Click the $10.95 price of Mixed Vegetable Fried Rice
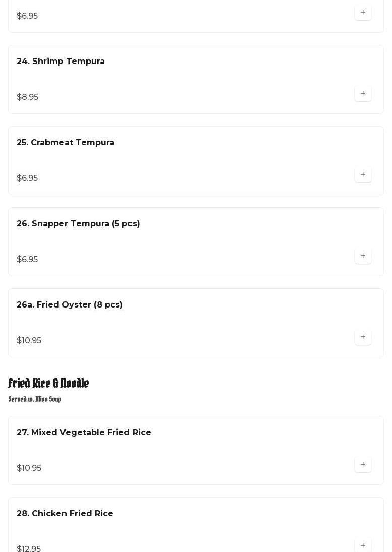Image resolution: width=392 pixels, height=552 pixels. pos(29,468)
